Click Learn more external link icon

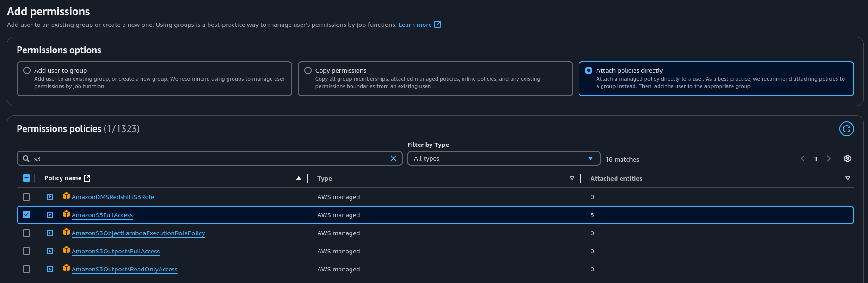(437, 25)
